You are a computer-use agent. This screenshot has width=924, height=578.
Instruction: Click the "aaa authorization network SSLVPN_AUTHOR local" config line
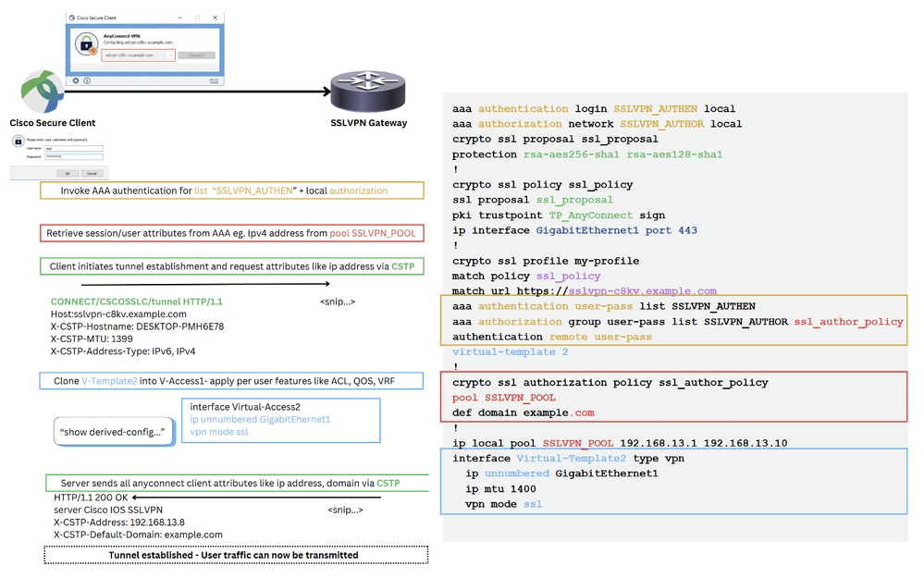coord(597,124)
